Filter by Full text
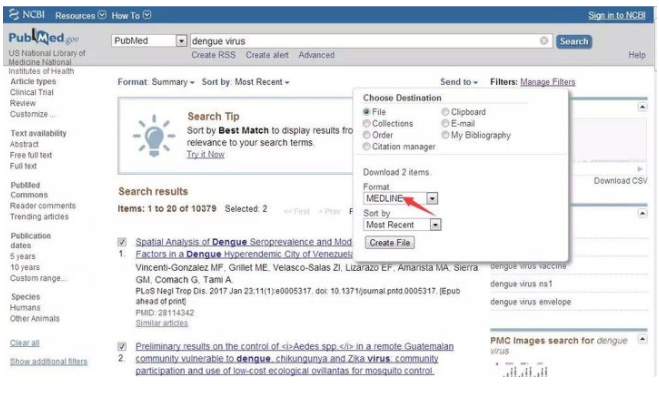 24,166
